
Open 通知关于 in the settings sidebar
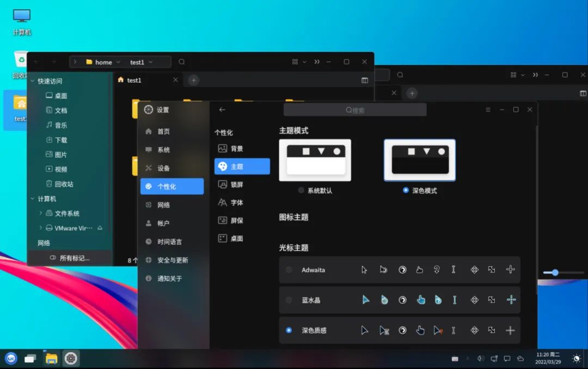pyautogui.click(x=172, y=278)
